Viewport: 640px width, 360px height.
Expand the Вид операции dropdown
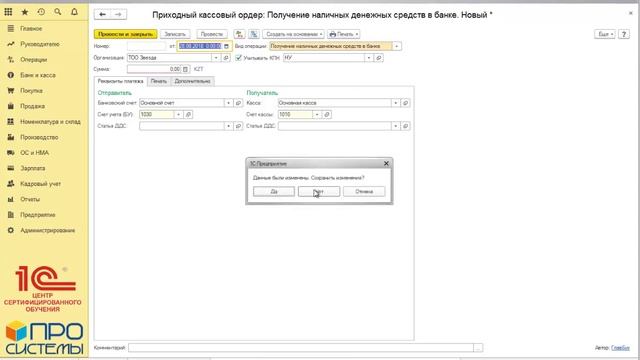click(397, 46)
